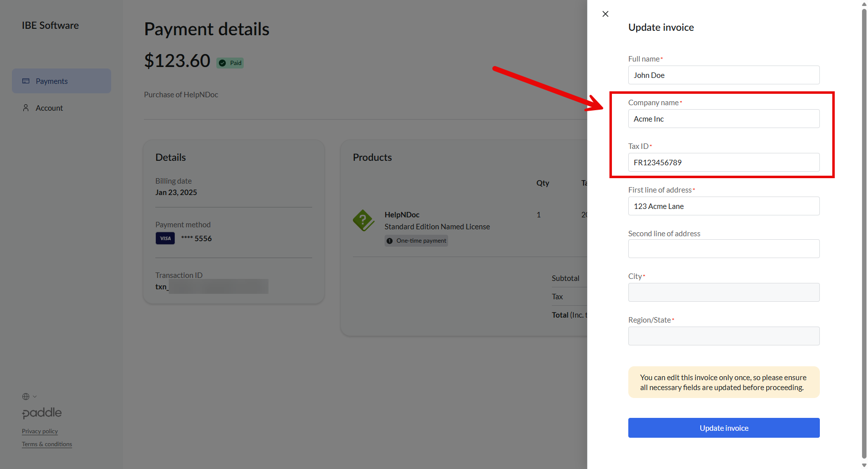Click the blue Update invoice button

tap(724, 428)
